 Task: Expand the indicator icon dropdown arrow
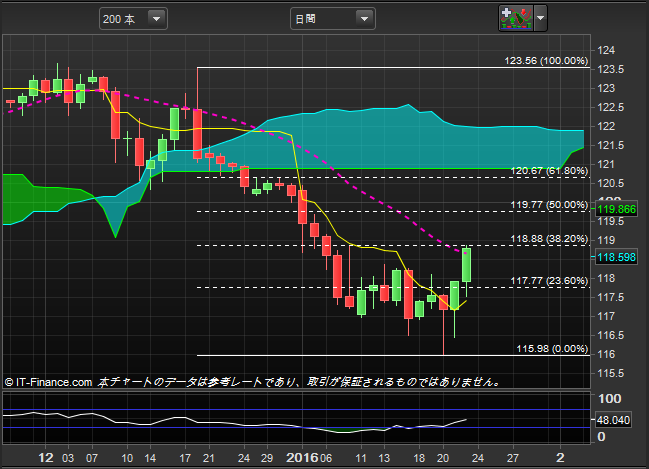pyautogui.click(x=541, y=18)
